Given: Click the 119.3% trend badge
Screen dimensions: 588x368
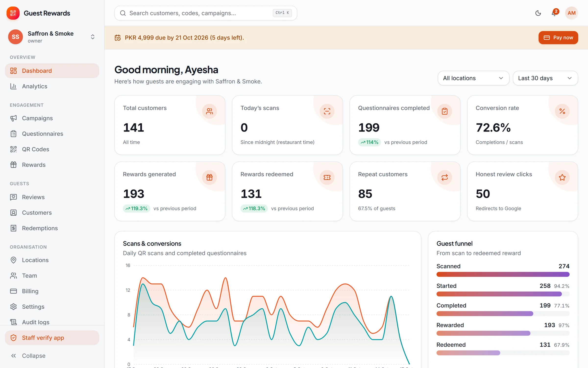Looking at the screenshot, I should 136,209.
